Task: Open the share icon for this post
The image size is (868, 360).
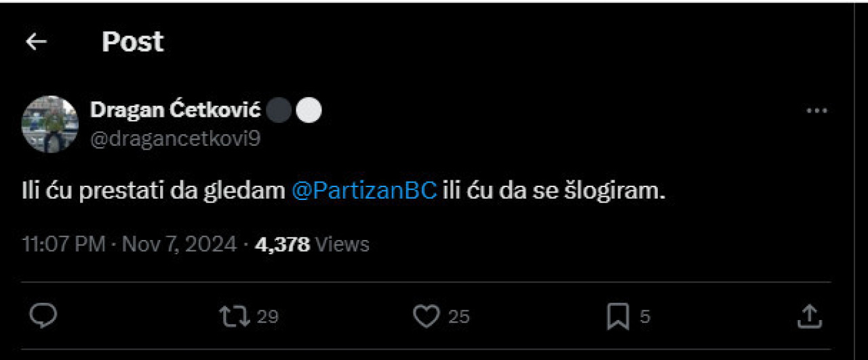Action: pos(808,316)
